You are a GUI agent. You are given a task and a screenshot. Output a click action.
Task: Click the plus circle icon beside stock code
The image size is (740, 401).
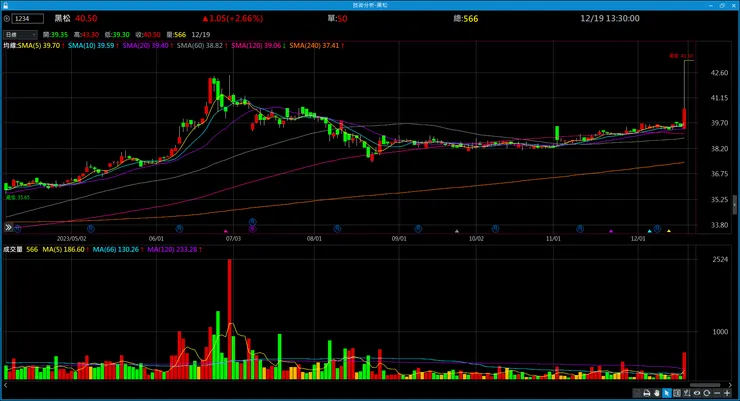[7, 19]
